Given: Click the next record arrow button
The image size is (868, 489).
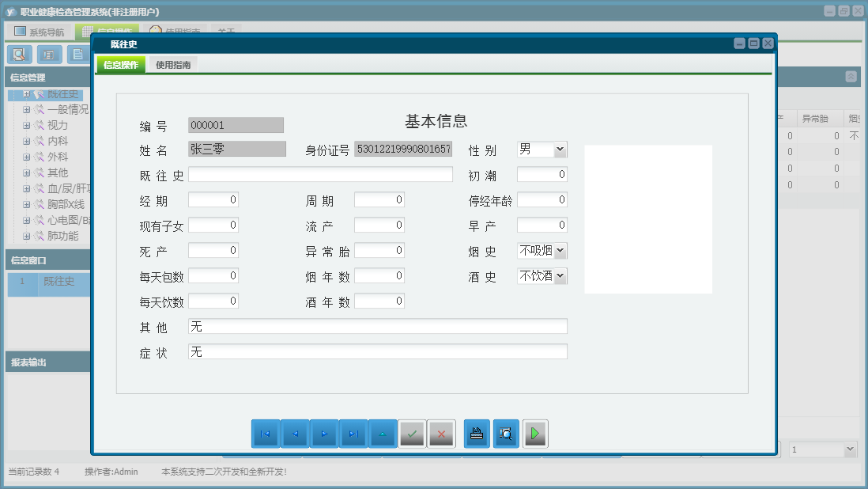Looking at the screenshot, I should point(324,434).
